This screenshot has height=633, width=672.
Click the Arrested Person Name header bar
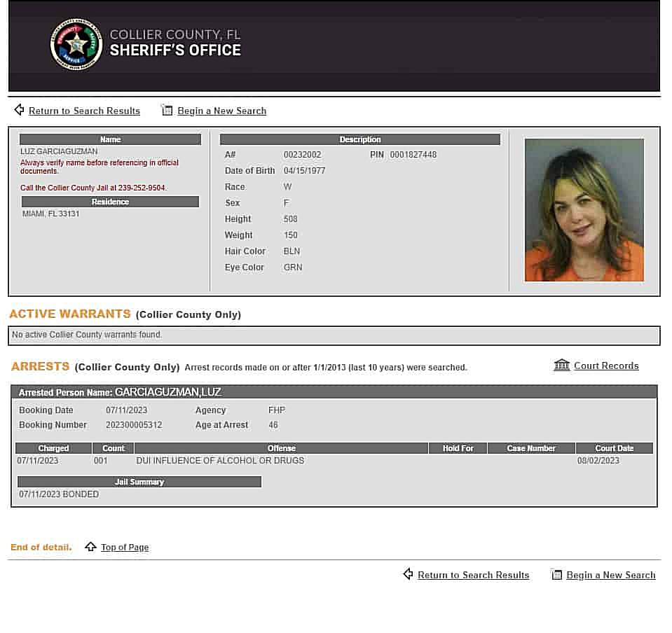pyautogui.click(x=334, y=392)
